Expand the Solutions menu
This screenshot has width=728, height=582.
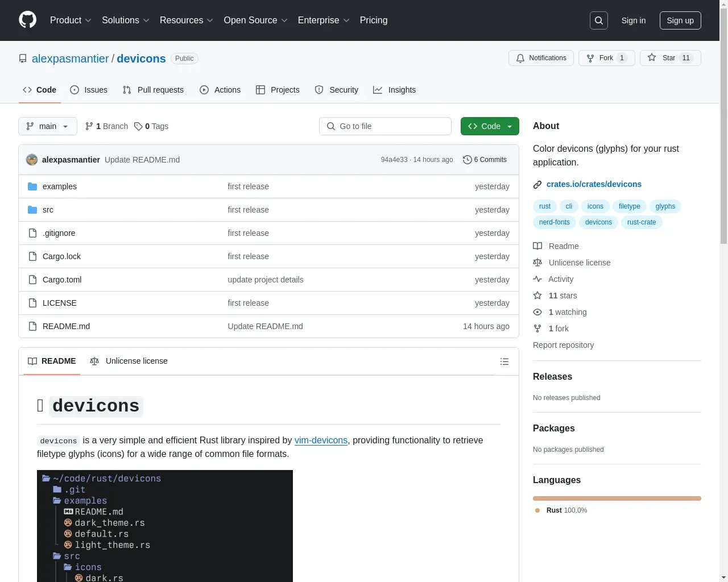[126, 20]
